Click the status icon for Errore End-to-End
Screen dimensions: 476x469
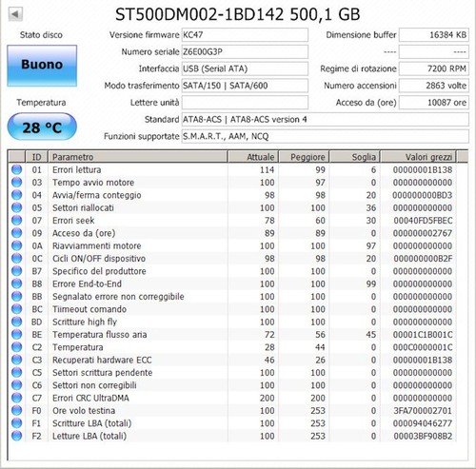[16, 283]
